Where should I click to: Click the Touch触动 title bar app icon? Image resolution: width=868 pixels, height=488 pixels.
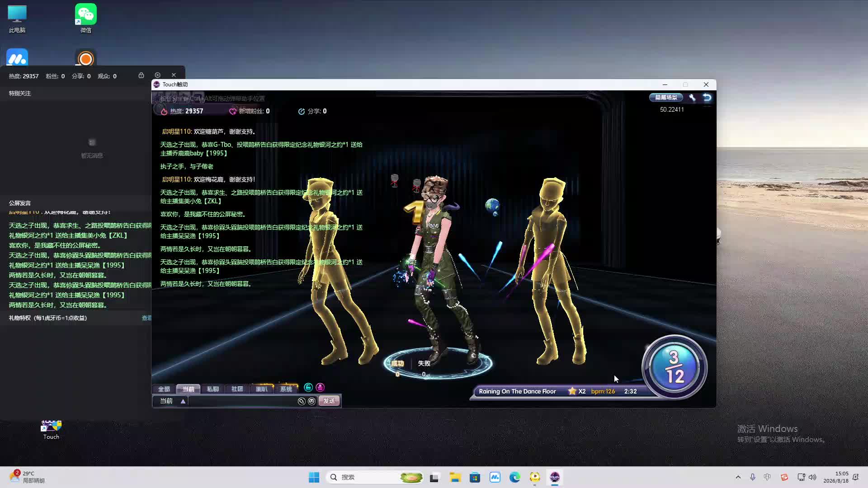pyautogui.click(x=156, y=84)
